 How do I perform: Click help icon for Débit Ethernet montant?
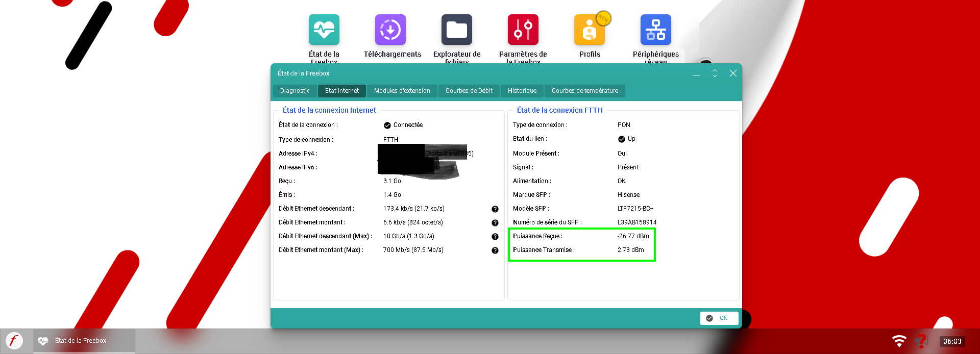495,223
